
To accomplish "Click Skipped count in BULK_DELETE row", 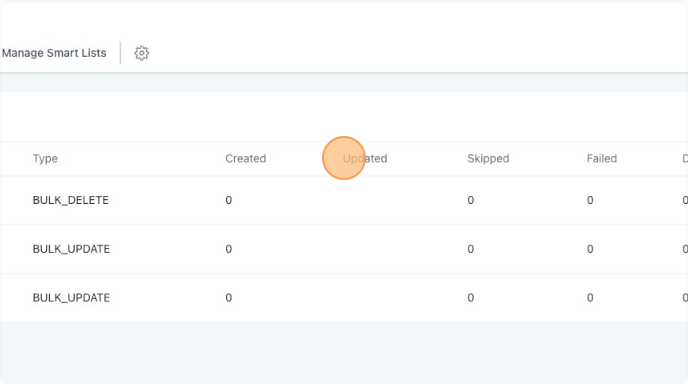I will click(470, 200).
